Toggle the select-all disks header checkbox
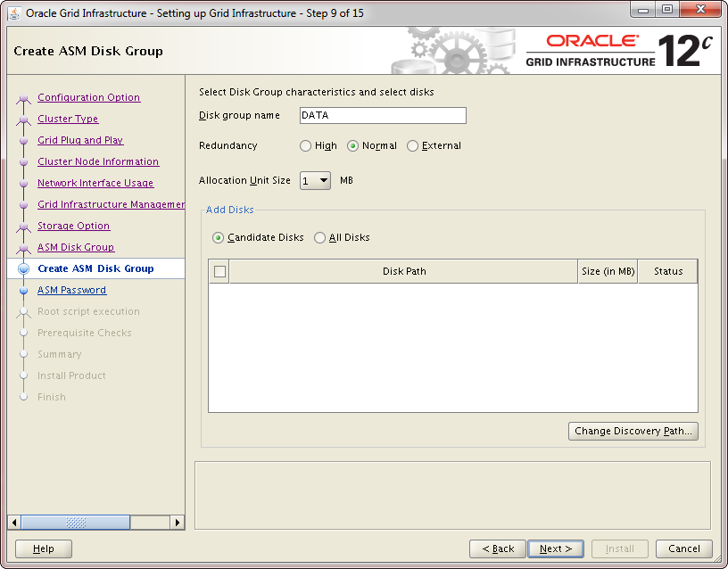 click(219, 272)
